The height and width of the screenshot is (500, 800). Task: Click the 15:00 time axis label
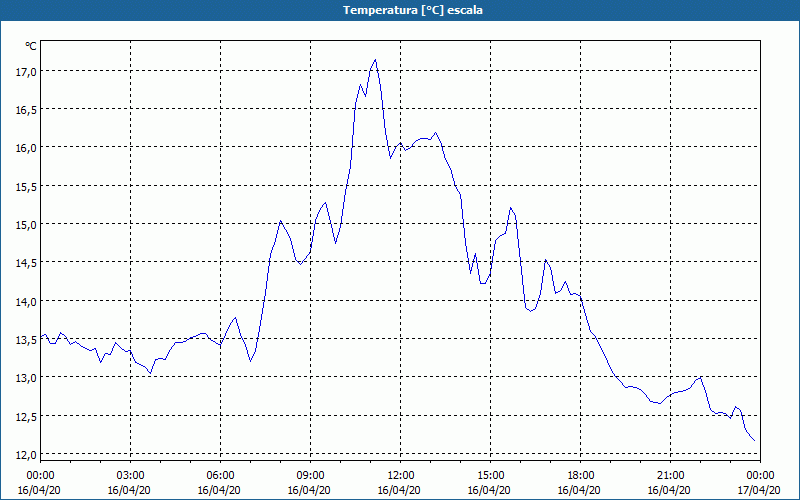coord(490,476)
